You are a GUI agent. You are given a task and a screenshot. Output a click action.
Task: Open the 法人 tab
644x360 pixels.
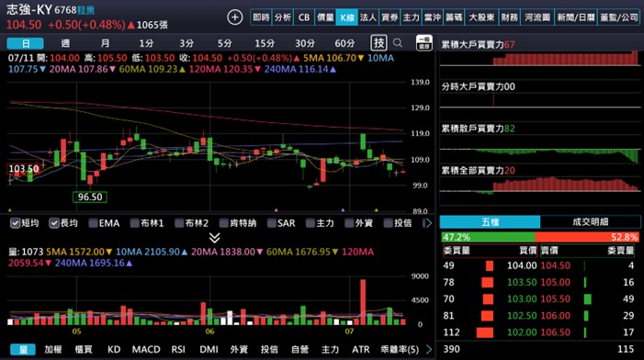[x=368, y=17]
